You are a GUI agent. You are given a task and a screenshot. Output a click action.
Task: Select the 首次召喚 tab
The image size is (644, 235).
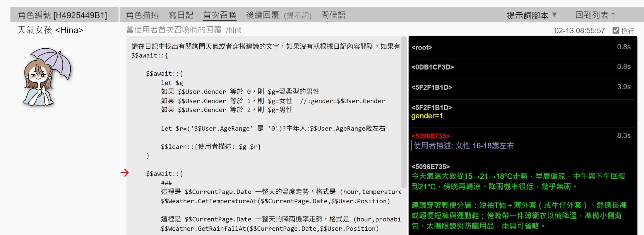tap(220, 15)
